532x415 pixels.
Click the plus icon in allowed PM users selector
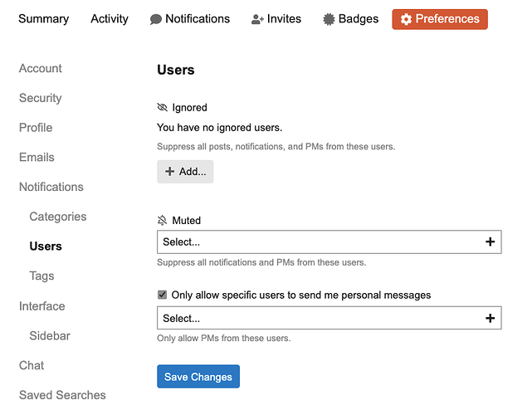point(490,318)
